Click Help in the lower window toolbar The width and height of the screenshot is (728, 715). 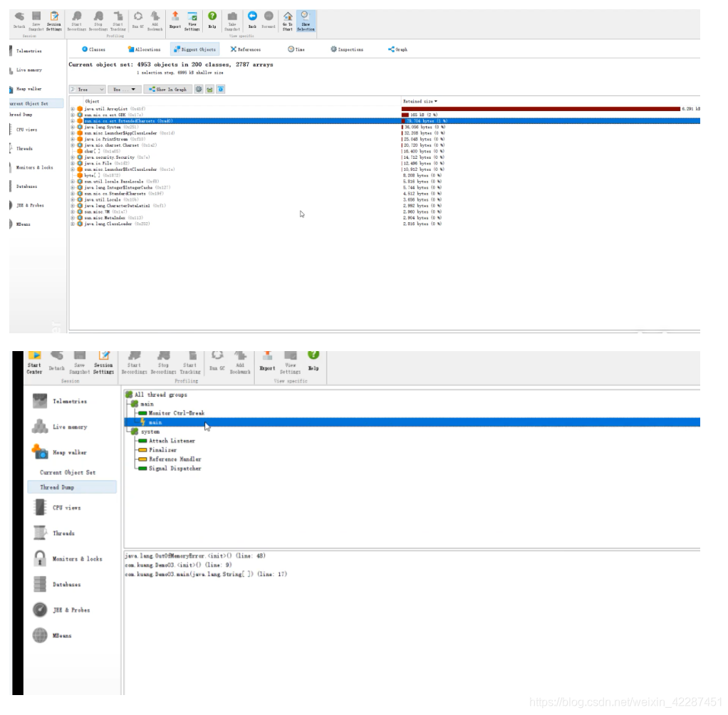pyautogui.click(x=313, y=361)
